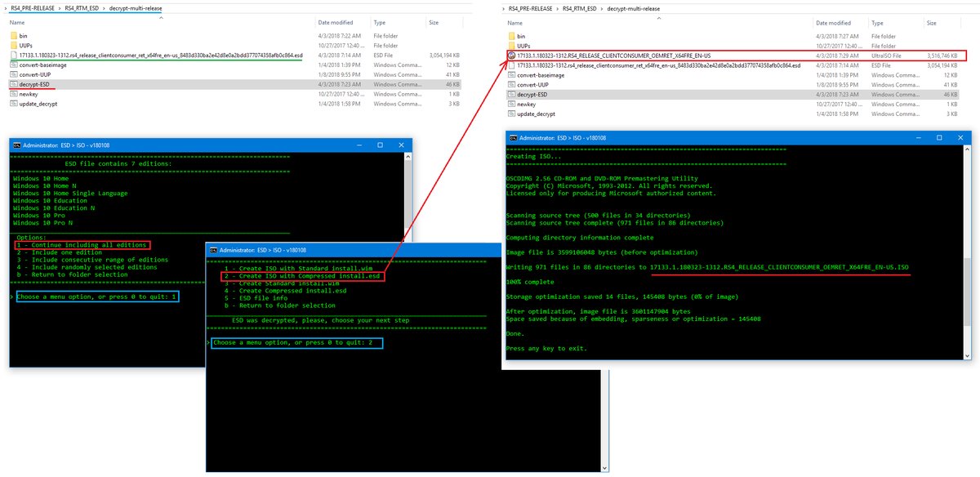Select the decrypt-ESD script icon in left explorer
Viewport: 980px width, 477px height.
click(14, 83)
